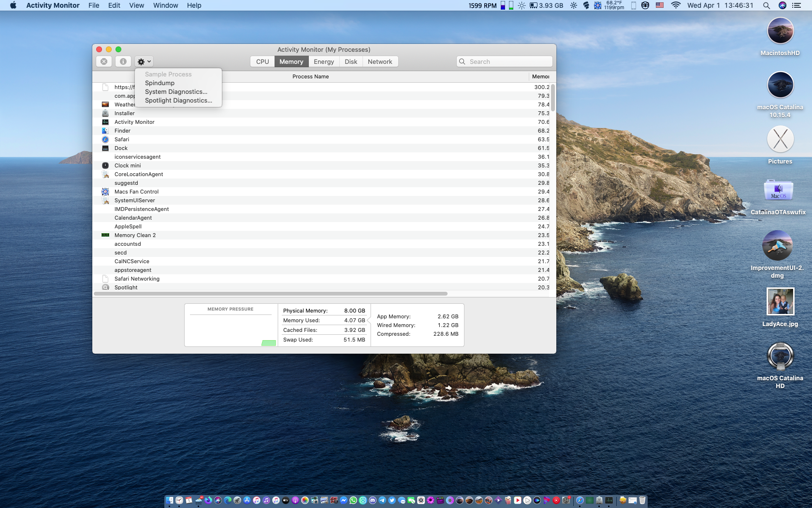
Task: Switch to the Energy tab
Action: tap(324, 61)
